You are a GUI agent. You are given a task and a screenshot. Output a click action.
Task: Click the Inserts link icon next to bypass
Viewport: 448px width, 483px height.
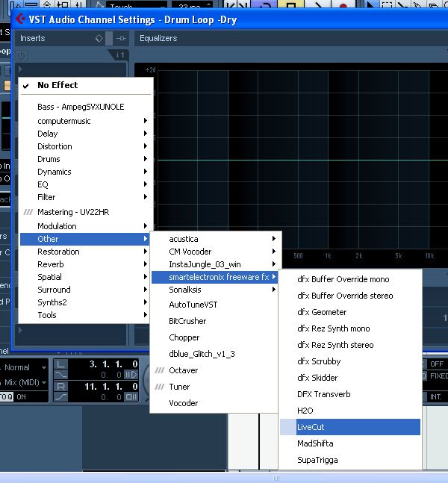click(x=121, y=39)
